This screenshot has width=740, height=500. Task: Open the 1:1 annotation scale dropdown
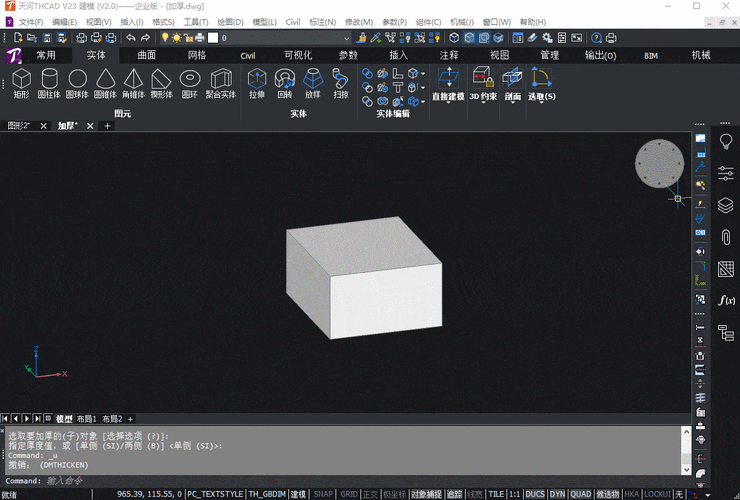(513, 494)
